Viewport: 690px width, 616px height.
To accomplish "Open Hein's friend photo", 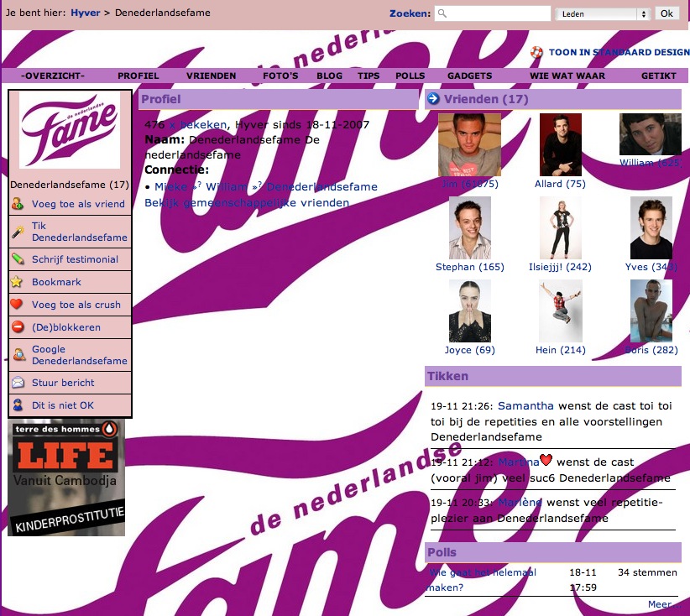I will click(560, 311).
